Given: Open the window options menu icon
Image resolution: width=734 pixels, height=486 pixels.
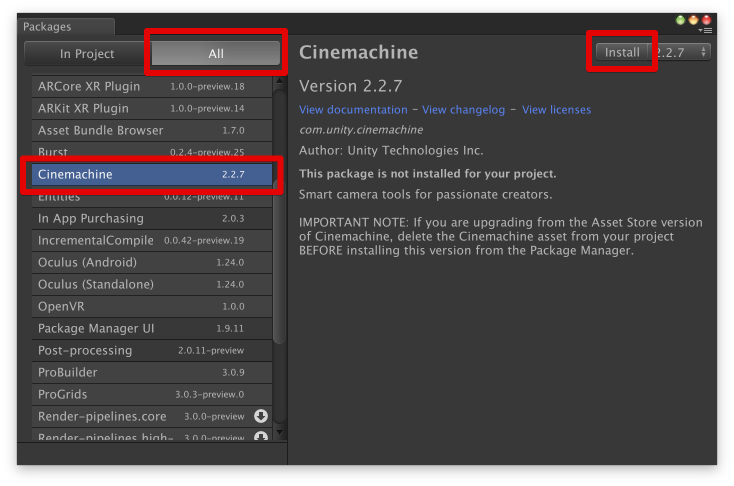Looking at the screenshot, I should point(705,30).
